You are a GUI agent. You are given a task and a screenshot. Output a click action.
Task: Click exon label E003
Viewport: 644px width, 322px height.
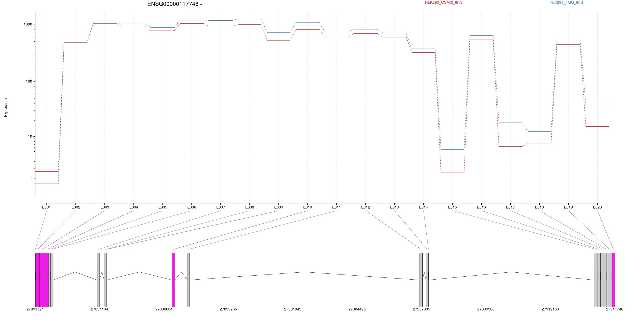pos(105,207)
